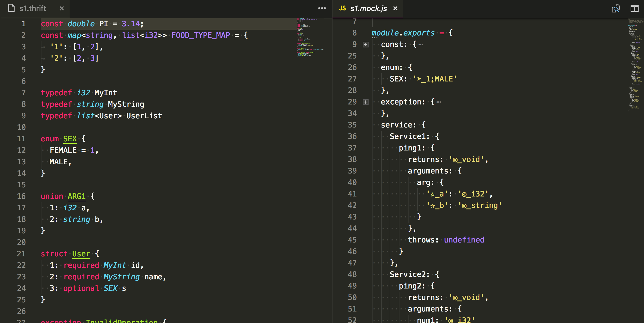
Task: Click the minimap of s1.mock.js editor
Action: tap(636, 65)
